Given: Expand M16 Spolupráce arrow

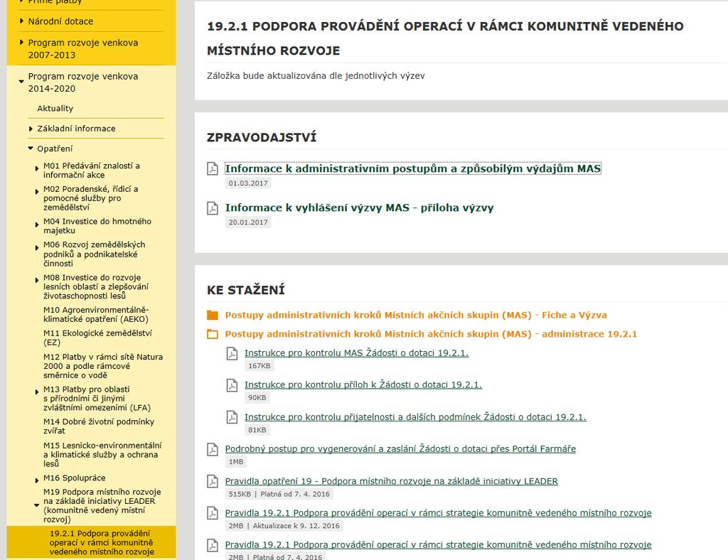Looking at the screenshot, I should (x=37, y=480).
